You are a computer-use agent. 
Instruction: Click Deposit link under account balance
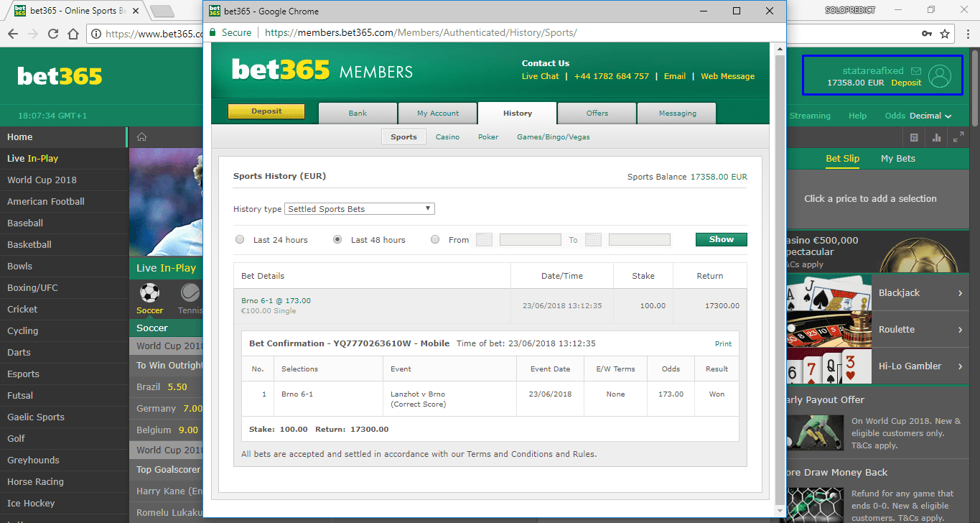tap(906, 83)
